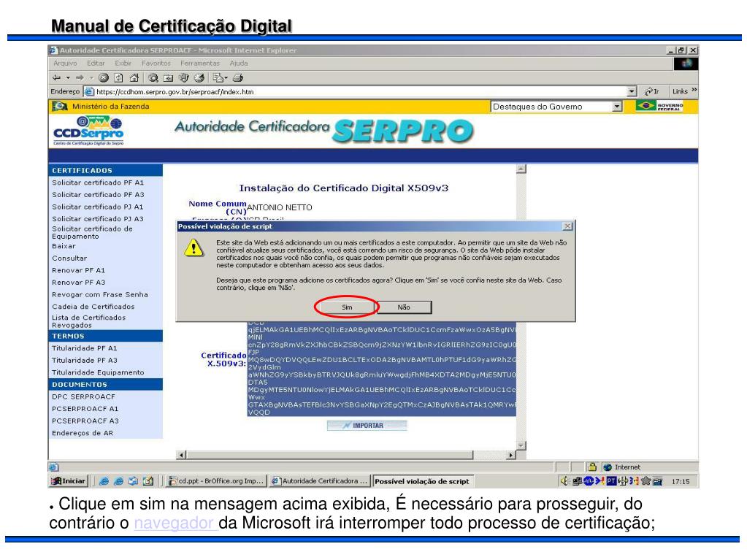Switch to cd.ppt BrOffice.org taskbar window

(216, 481)
